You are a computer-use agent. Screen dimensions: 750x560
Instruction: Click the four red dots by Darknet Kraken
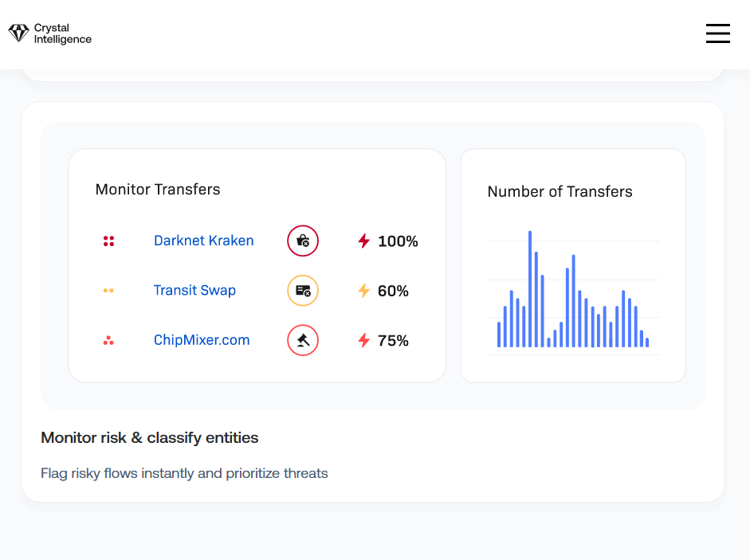coord(108,241)
